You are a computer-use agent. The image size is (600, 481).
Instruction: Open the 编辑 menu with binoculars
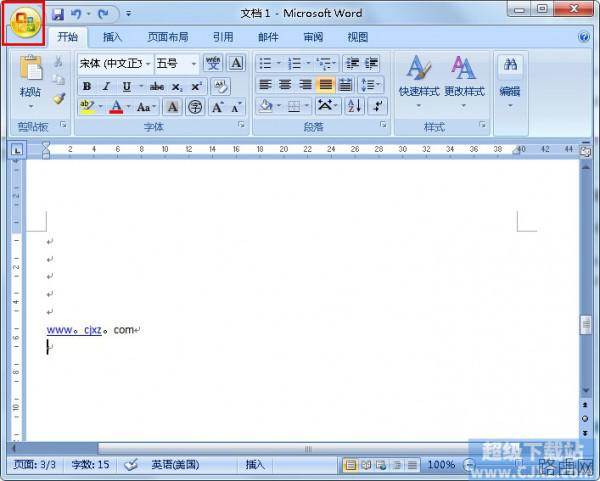(510, 81)
